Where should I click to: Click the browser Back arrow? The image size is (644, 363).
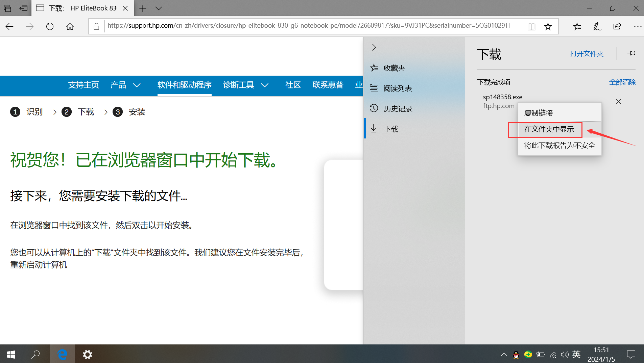click(9, 26)
